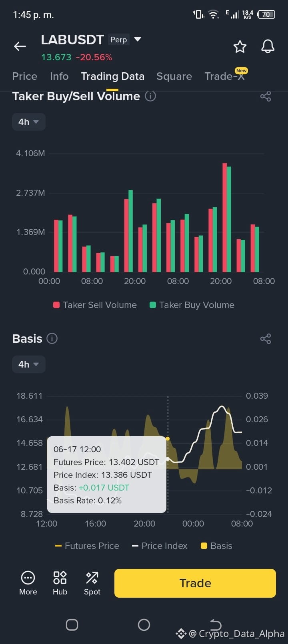Tap the Futures Price: 13.402 USDT text
The height and width of the screenshot is (644, 288).
point(106,462)
